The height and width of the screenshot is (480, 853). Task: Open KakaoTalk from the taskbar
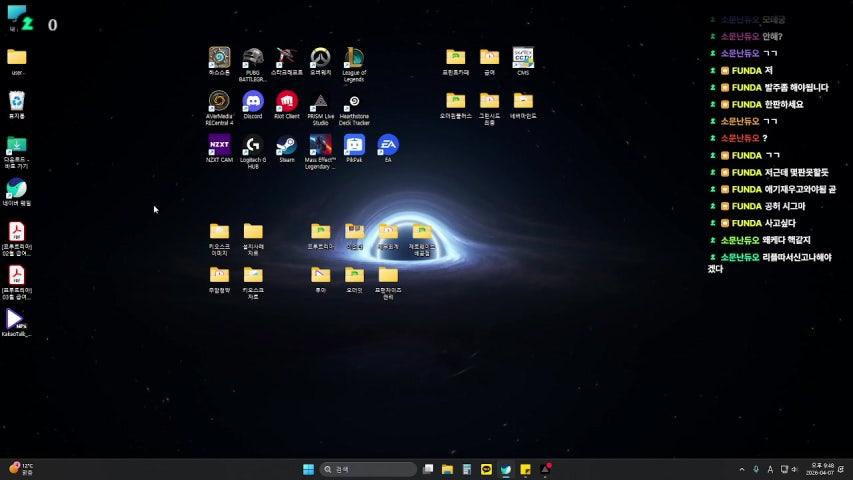point(487,469)
